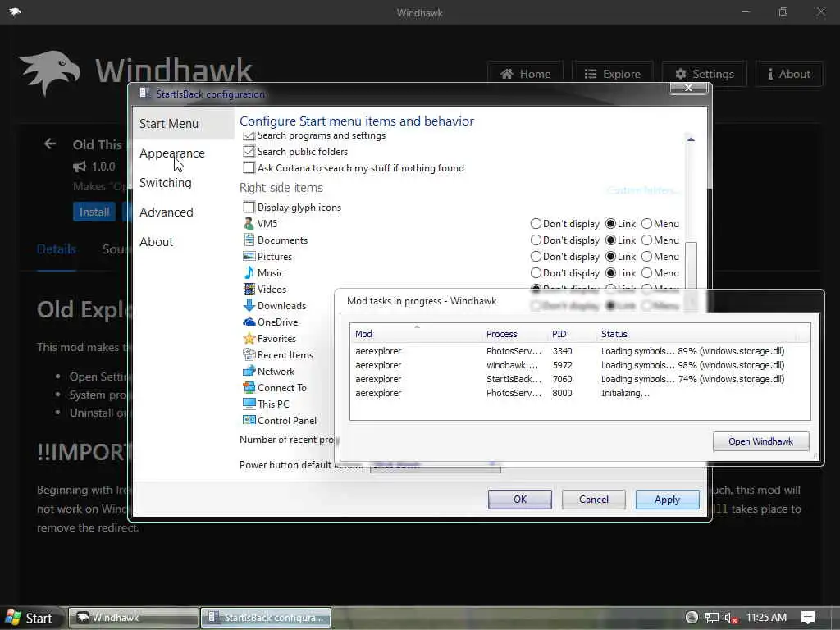Click the Pictures item icon
Image resolution: width=840 pixels, height=630 pixels.
(249, 257)
